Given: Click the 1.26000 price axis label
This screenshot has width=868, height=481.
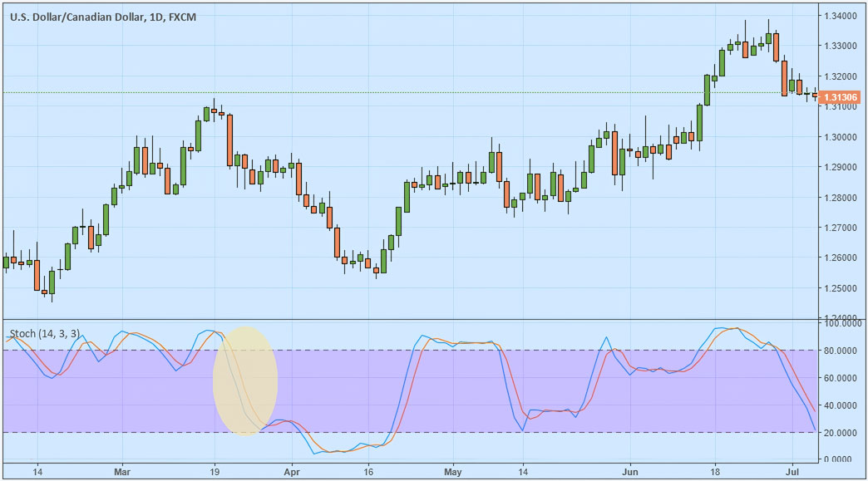Looking at the screenshot, I should 841,258.
